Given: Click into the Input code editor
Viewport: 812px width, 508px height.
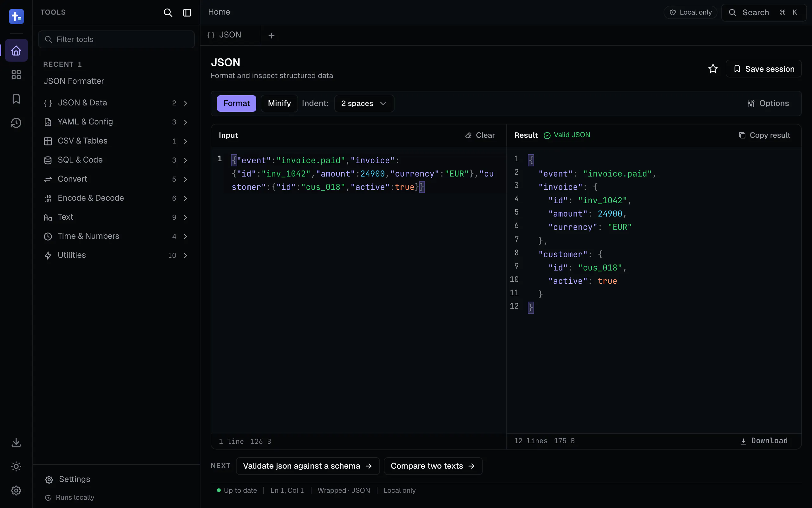Looking at the screenshot, I should tap(358, 290).
